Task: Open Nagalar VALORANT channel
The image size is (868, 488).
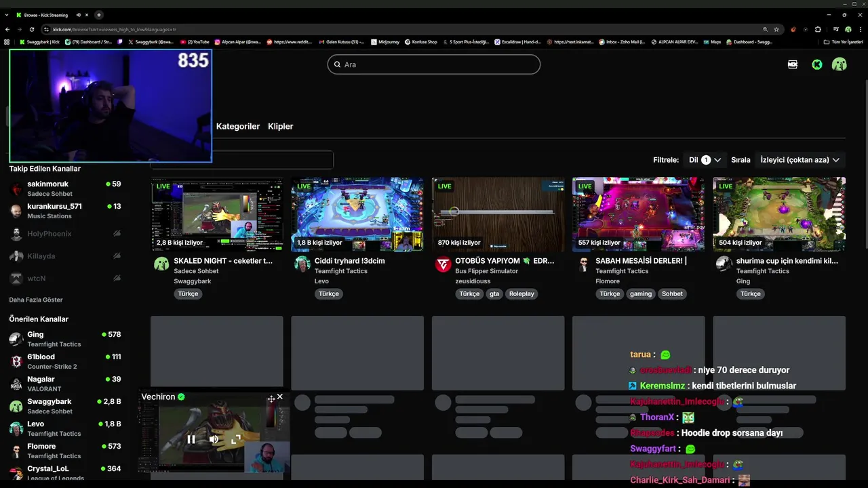Action: (x=65, y=384)
